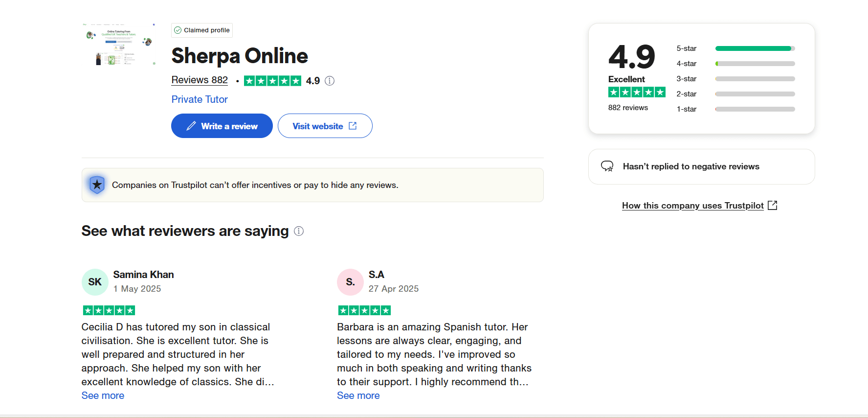The width and height of the screenshot is (868, 418).
Task: Click the info icon next to reviewers heading
Action: pyautogui.click(x=299, y=231)
